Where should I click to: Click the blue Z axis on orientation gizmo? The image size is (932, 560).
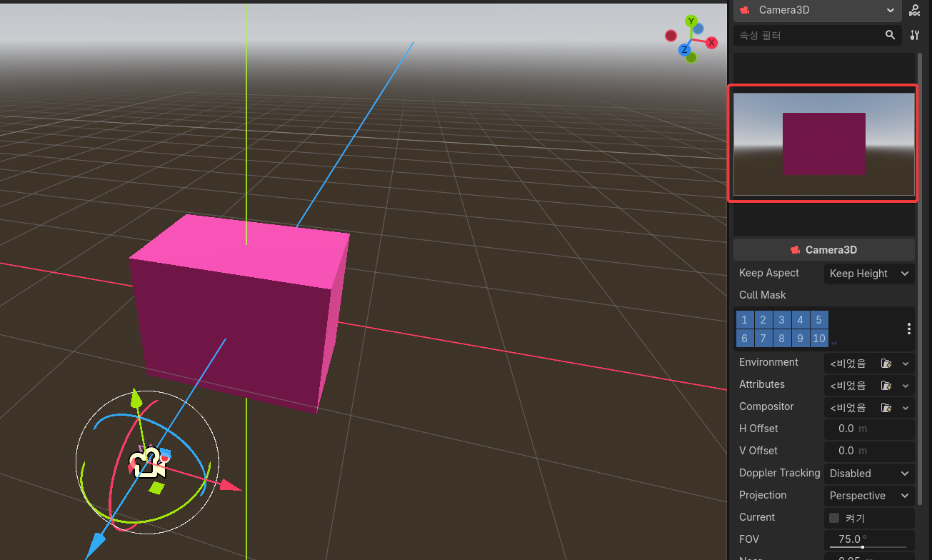click(684, 50)
